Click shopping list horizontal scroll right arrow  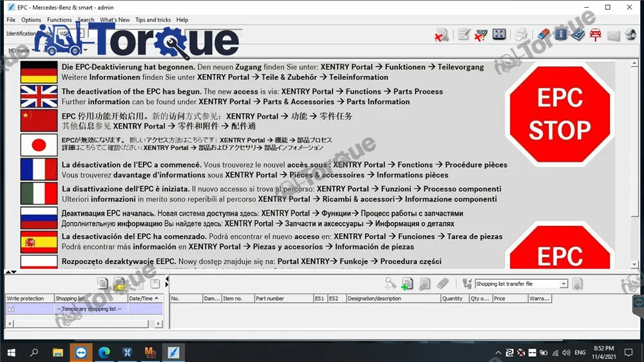tap(158, 324)
